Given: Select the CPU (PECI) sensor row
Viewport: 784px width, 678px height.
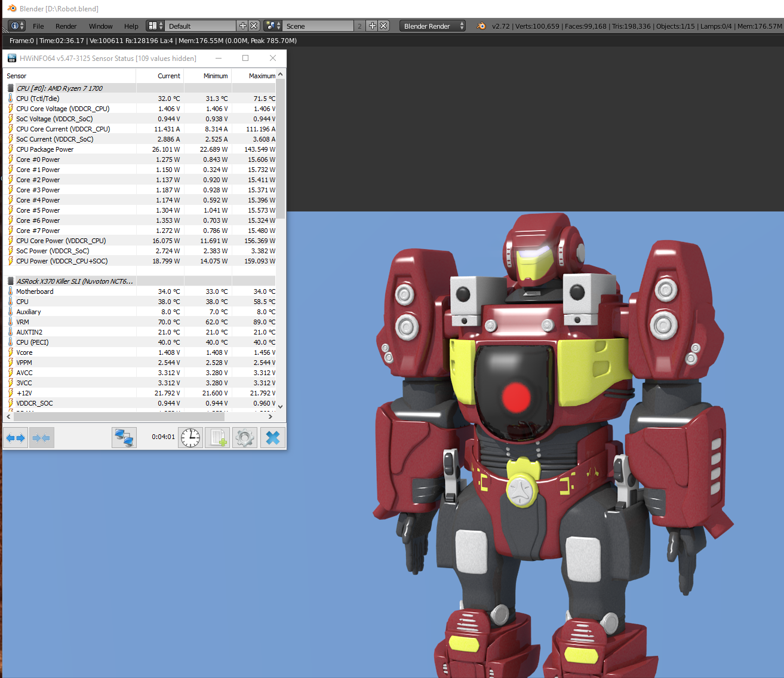Looking at the screenshot, I should point(140,342).
